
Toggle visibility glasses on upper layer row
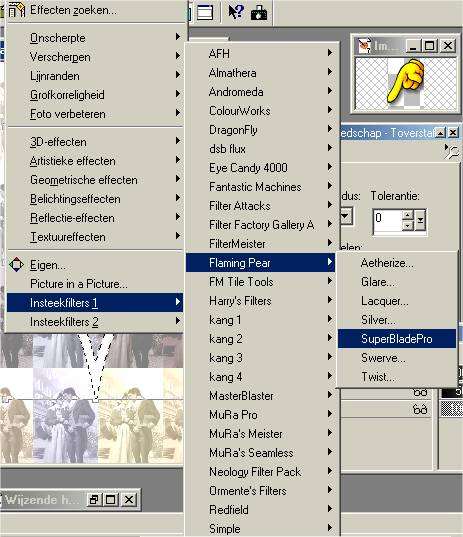coord(420,393)
